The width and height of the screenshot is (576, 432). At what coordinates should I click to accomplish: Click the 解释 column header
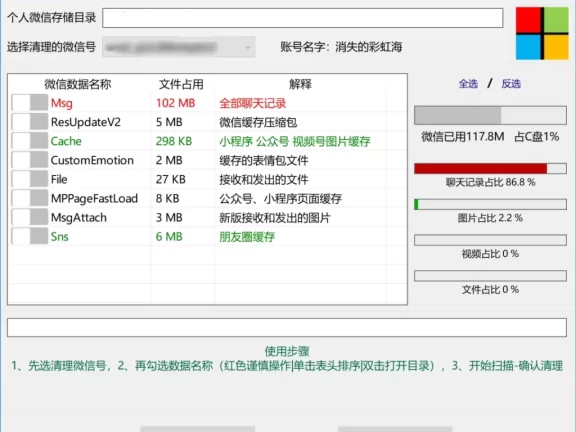300,84
